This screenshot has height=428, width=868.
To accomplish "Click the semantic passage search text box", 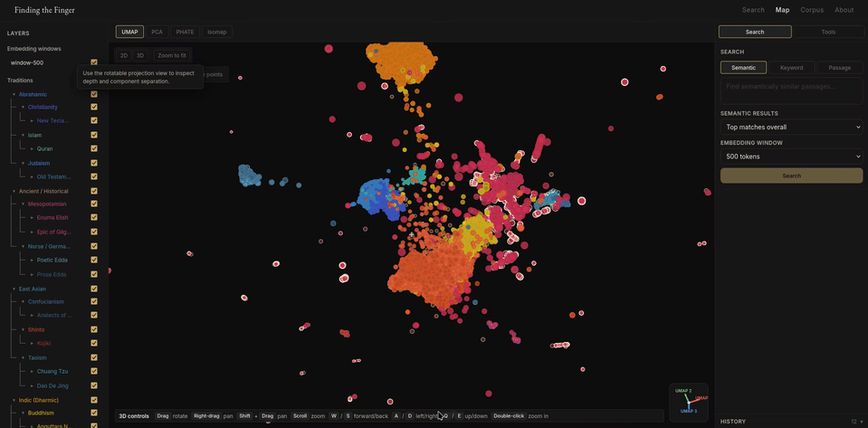I will (791, 90).
